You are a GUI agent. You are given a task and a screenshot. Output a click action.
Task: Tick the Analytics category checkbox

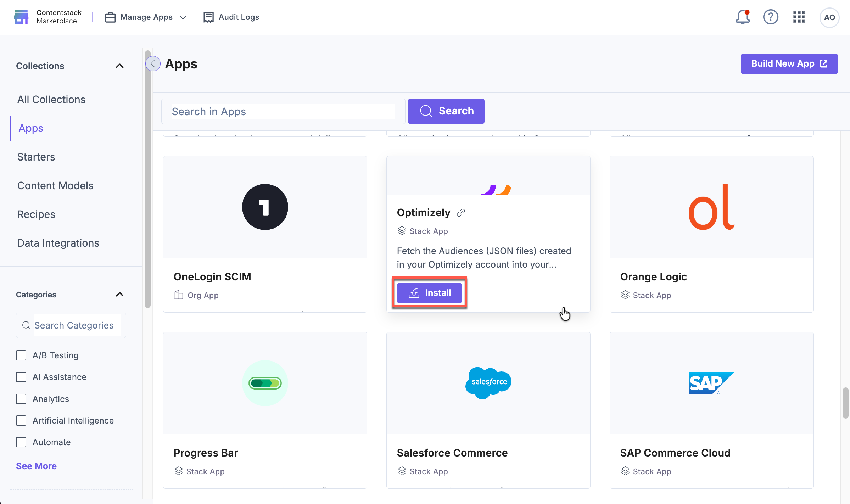21,399
